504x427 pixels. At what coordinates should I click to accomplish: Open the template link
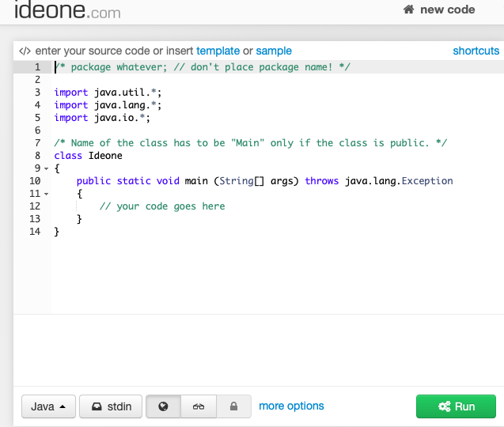pyautogui.click(x=218, y=51)
